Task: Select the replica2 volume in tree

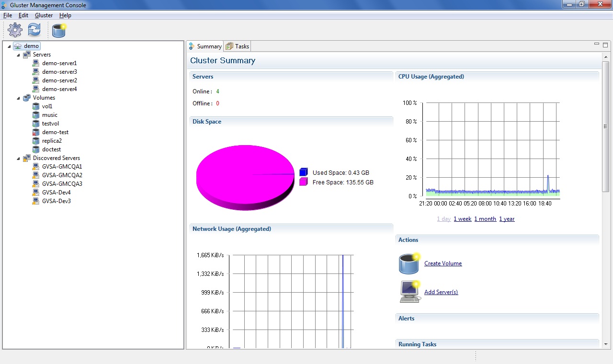Action: [52, 141]
